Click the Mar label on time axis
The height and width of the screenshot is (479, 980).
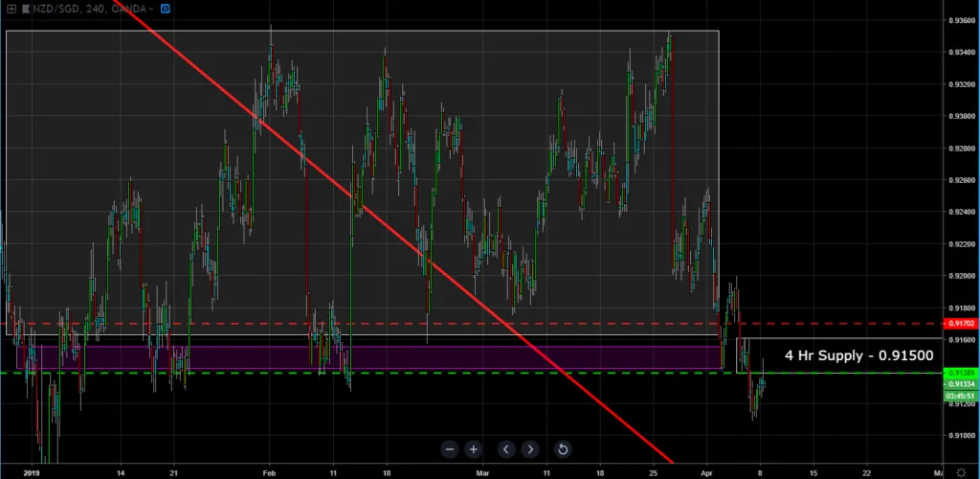[x=482, y=472]
